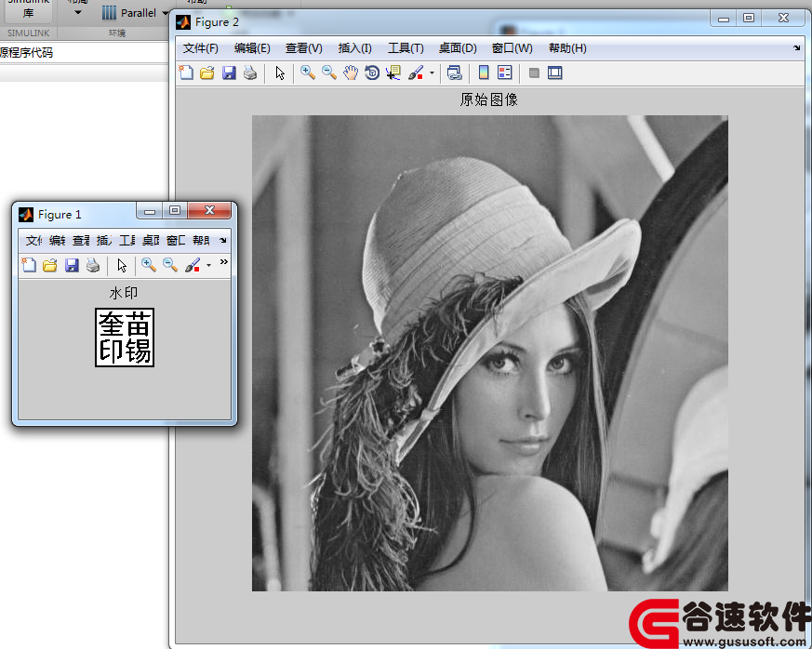Click Hide Plot Tools icon in Figure 2
812x649 pixels.
point(534,73)
